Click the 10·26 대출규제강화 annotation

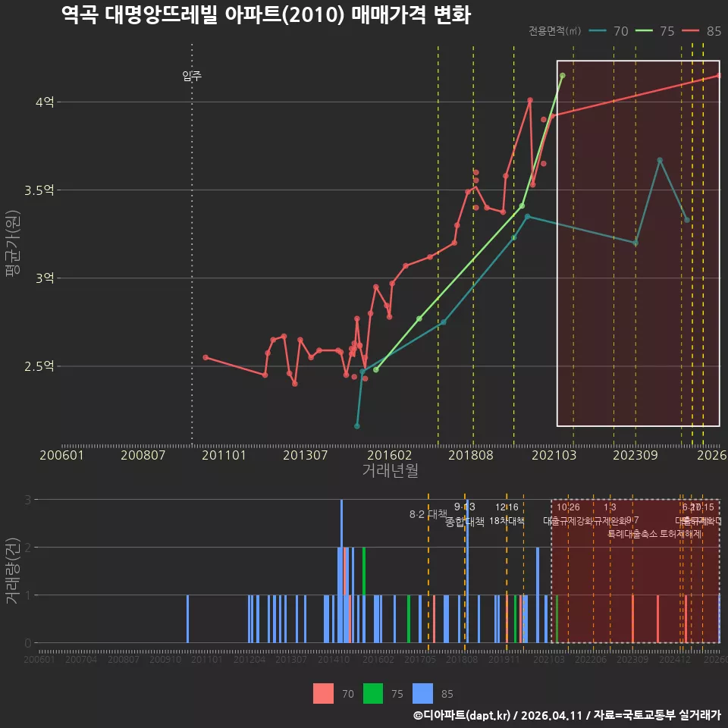click(568, 514)
